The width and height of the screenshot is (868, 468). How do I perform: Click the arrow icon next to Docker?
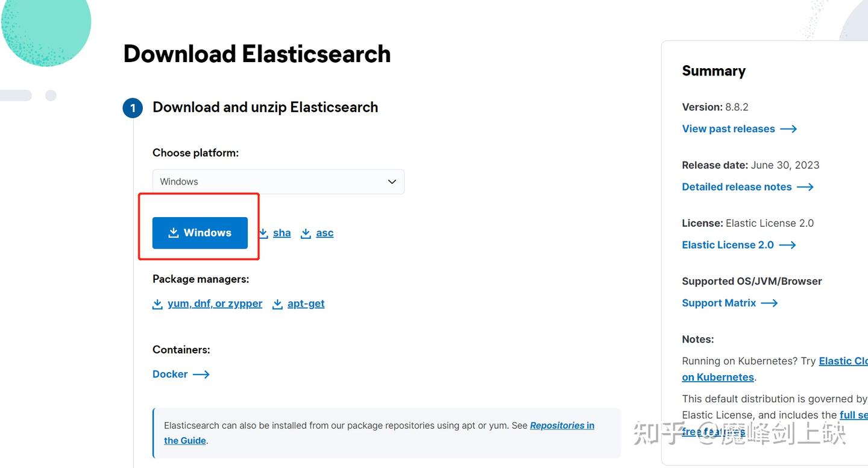point(201,375)
